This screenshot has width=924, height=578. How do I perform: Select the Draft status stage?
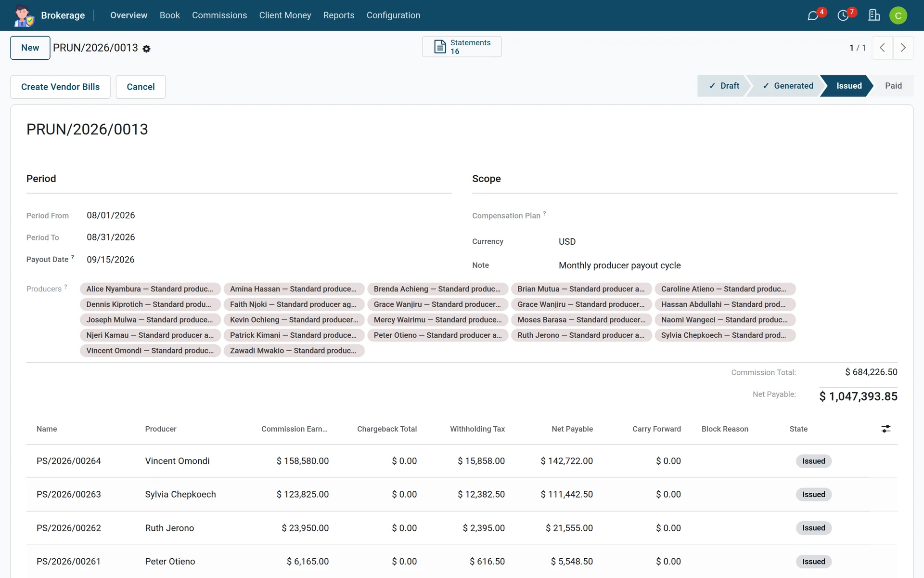724,86
